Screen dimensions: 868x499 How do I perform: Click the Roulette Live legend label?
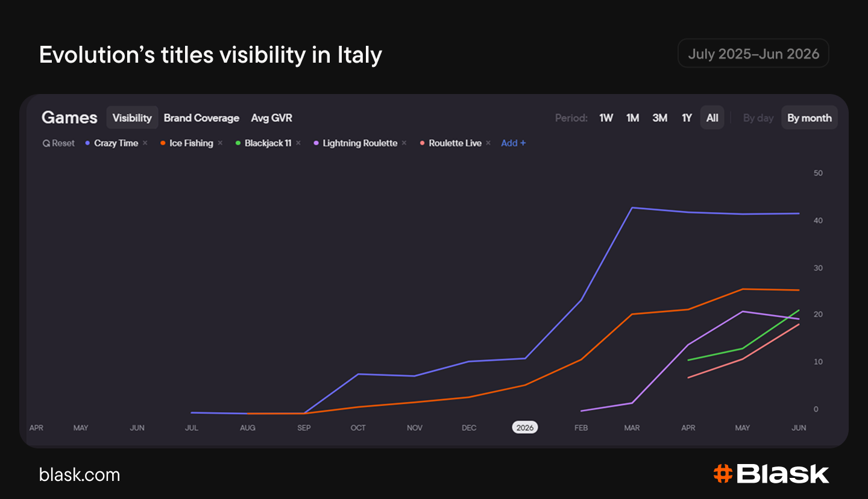(x=455, y=143)
